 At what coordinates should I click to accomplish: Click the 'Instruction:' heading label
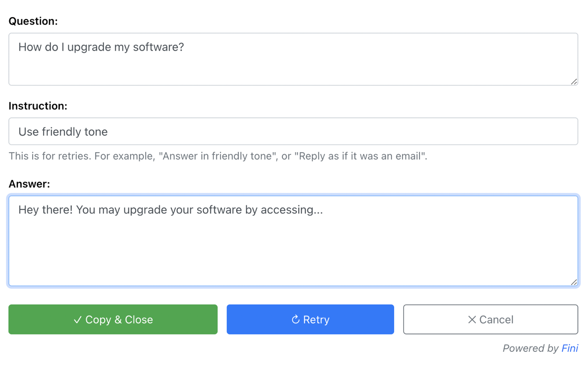point(38,106)
